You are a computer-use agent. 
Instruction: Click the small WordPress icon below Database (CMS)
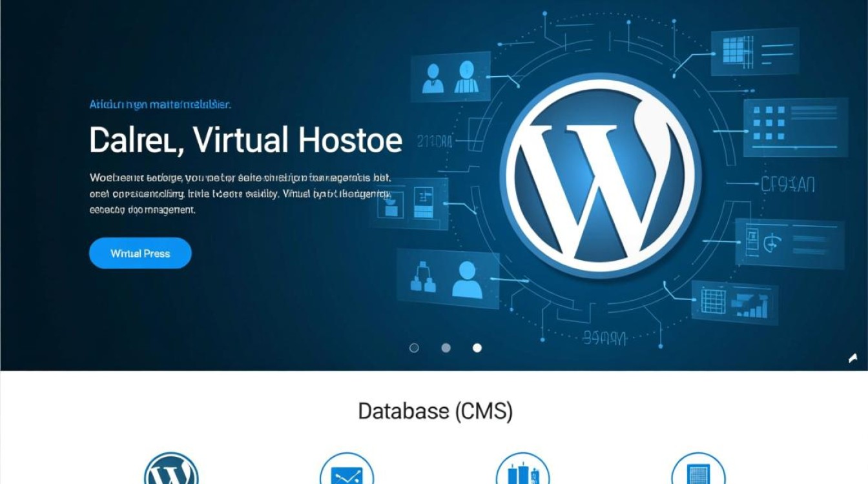[171, 472]
